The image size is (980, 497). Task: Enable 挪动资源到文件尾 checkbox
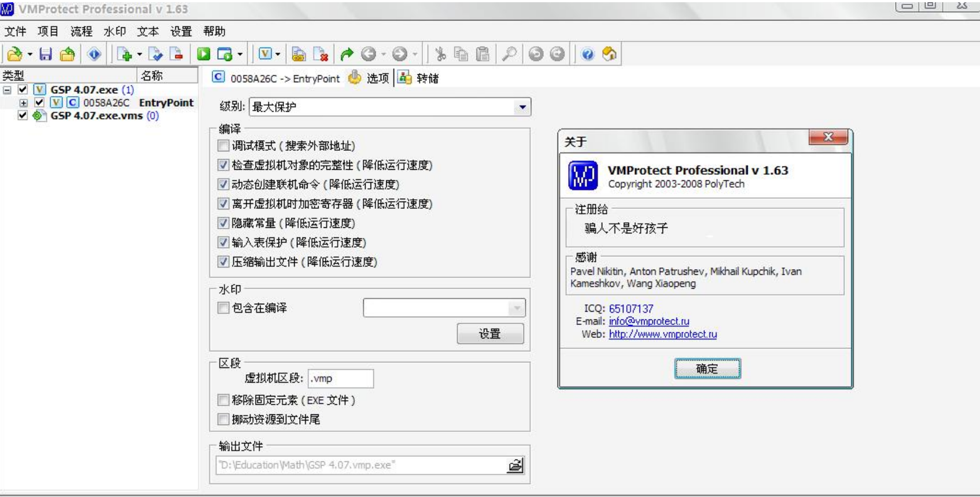tap(223, 419)
